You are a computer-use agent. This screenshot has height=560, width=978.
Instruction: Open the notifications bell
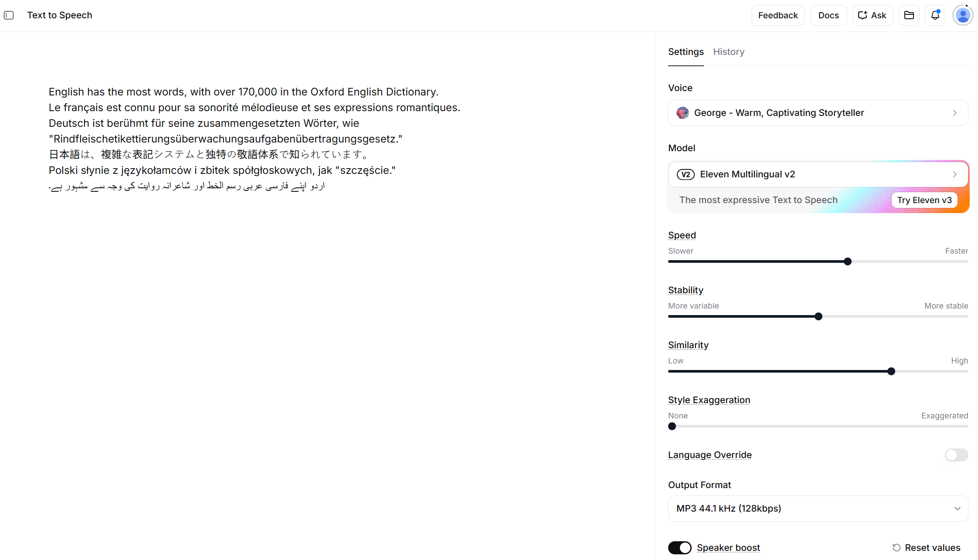click(x=935, y=15)
